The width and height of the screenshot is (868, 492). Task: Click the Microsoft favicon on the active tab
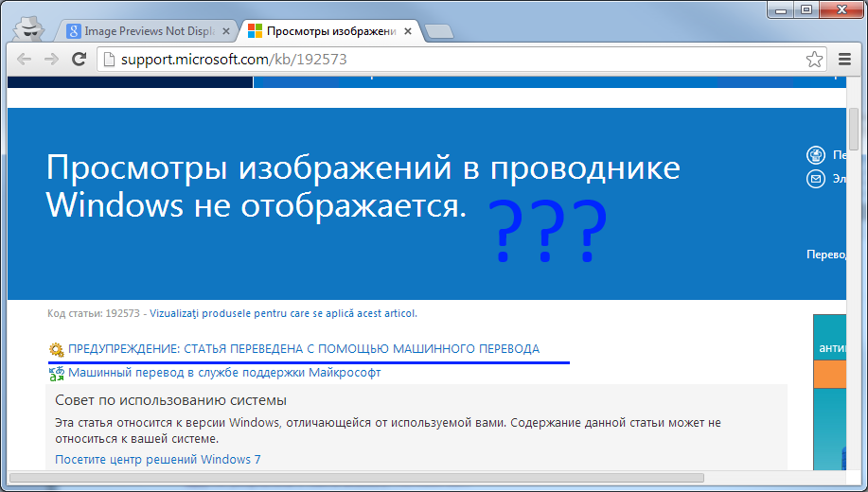coord(255,31)
